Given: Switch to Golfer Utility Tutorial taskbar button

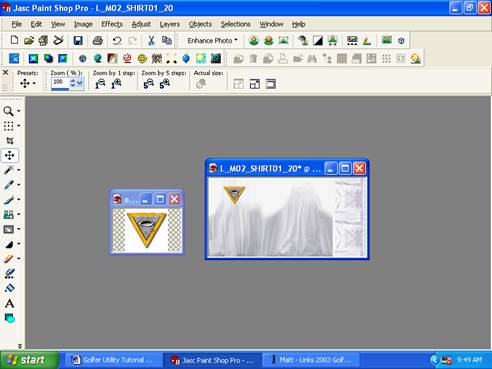Looking at the screenshot, I should [x=113, y=360].
